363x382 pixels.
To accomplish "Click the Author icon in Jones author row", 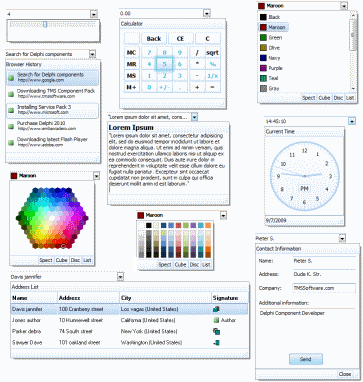I will [x=216, y=320].
